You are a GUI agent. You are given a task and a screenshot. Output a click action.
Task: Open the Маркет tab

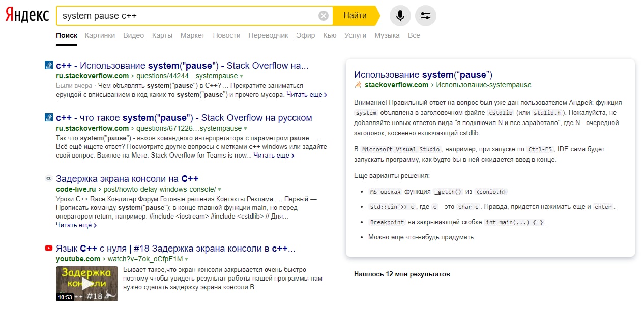pyautogui.click(x=192, y=35)
